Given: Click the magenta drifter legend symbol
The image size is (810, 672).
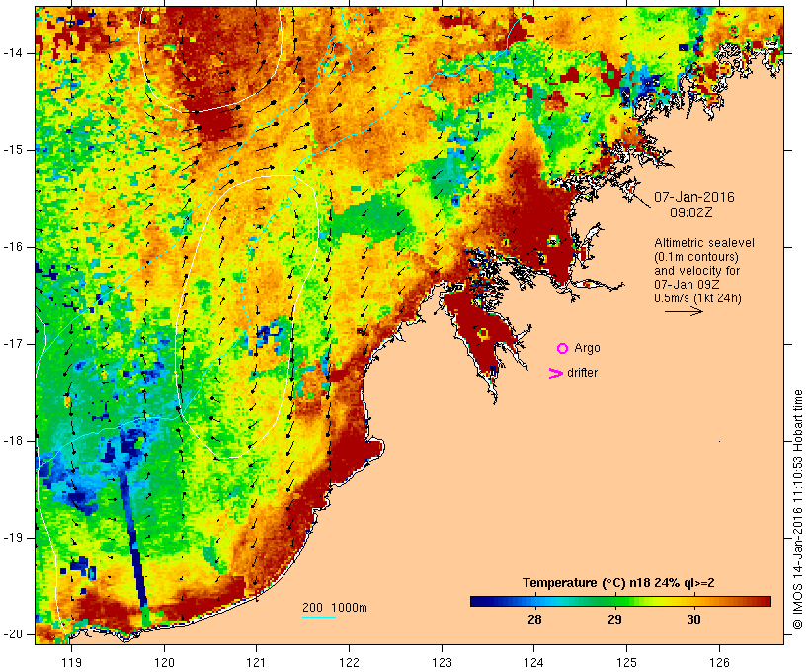Looking at the screenshot, I should point(555,374).
